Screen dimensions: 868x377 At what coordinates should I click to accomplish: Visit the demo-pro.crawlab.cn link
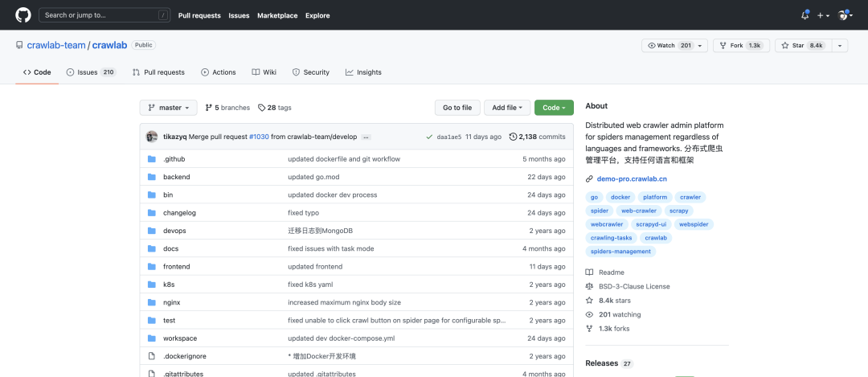point(631,178)
